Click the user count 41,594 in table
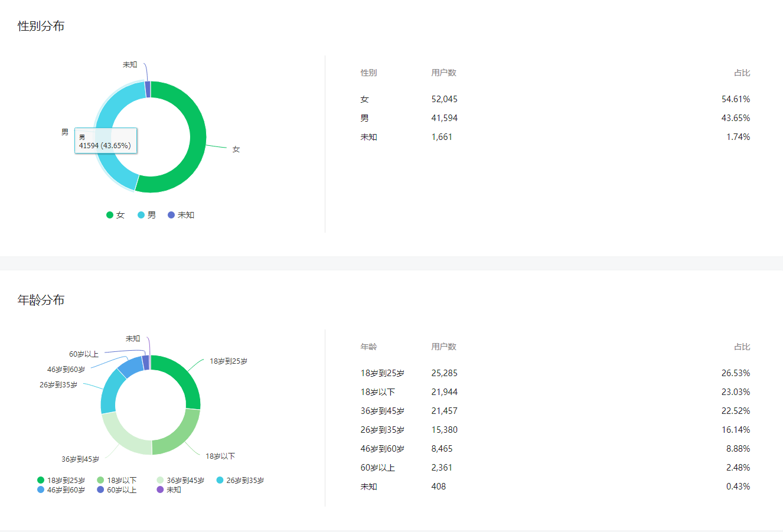Screen dimensions: 783x532 (x=445, y=118)
